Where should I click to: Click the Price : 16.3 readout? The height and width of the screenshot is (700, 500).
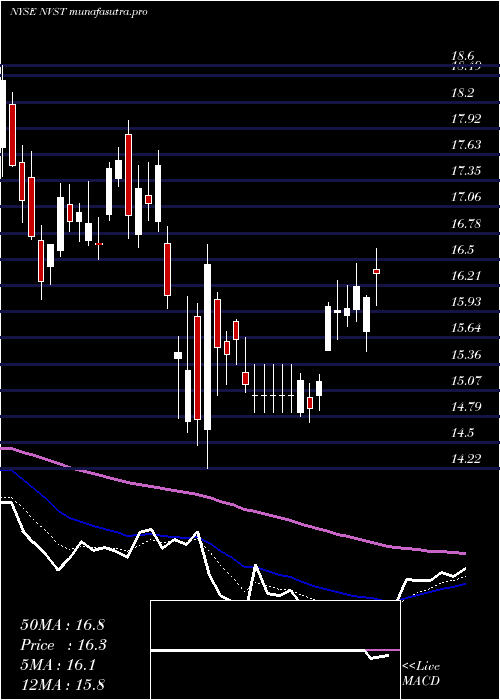click(64, 645)
